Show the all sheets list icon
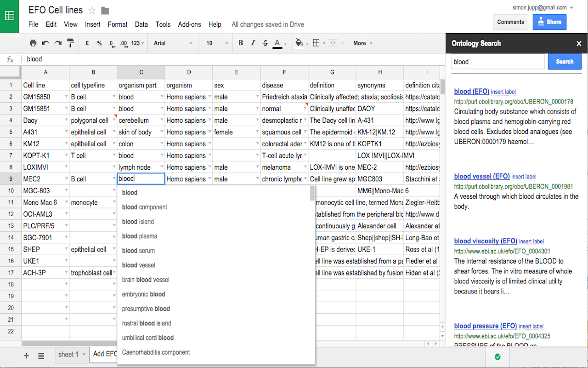 pos(41,355)
